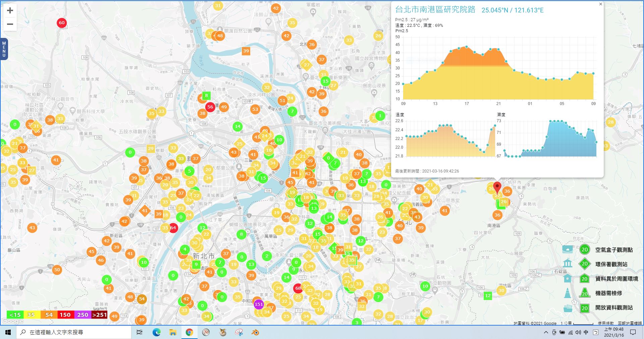This screenshot has width=644, height=339.
Task: Click the purple 250 color scale swatch
Action: [83, 314]
